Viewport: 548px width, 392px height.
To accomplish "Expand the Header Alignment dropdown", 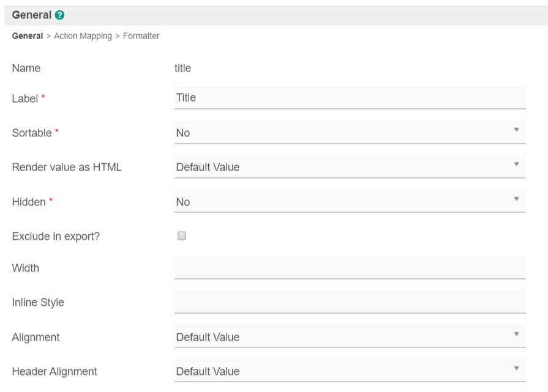I will 349,371.
